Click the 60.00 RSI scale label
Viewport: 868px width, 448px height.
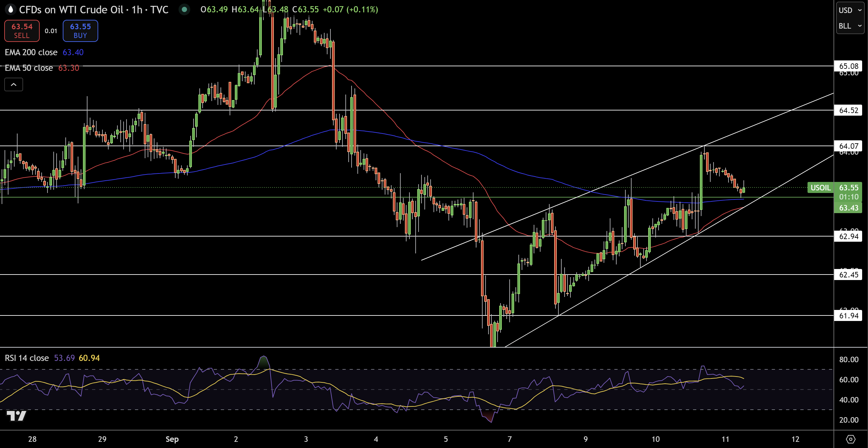point(848,380)
